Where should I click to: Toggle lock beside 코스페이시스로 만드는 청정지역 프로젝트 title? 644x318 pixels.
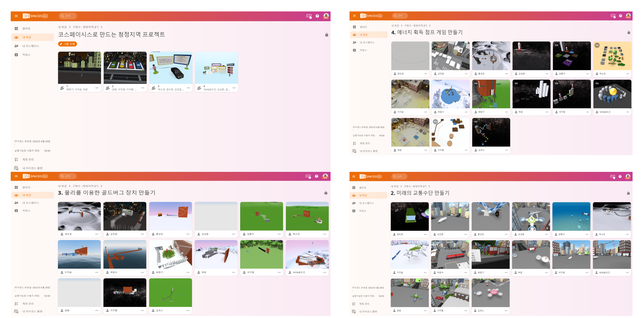click(326, 35)
